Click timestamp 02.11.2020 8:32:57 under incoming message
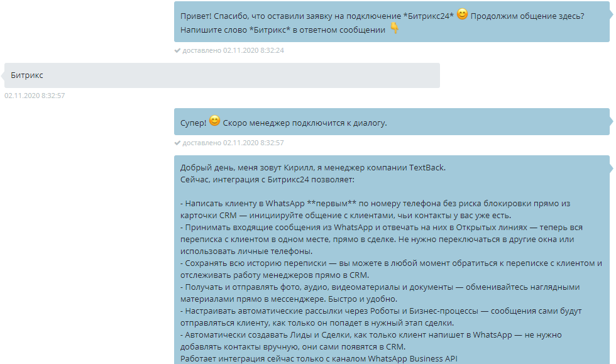Image resolution: width=616 pixels, height=364 pixels. (35, 96)
